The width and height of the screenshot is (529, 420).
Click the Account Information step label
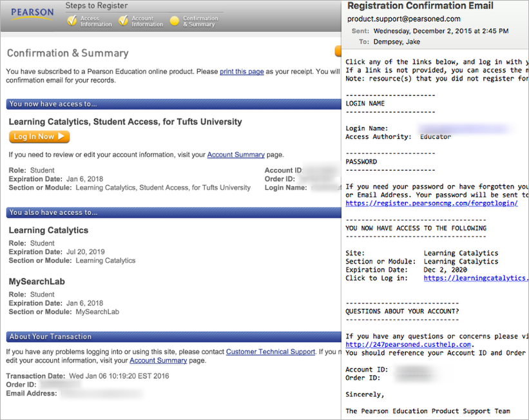pos(147,21)
